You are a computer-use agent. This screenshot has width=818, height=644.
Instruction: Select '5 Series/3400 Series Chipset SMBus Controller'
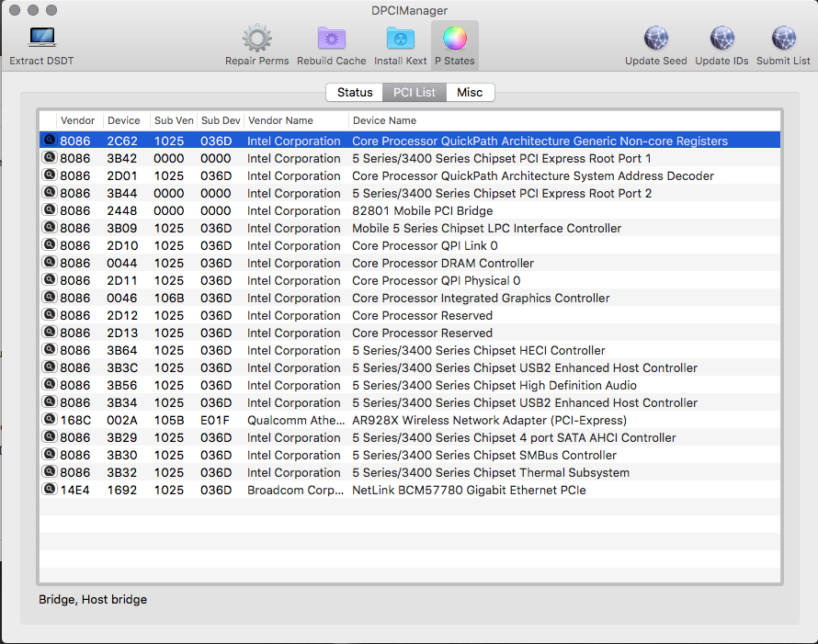click(x=484, y=456)
